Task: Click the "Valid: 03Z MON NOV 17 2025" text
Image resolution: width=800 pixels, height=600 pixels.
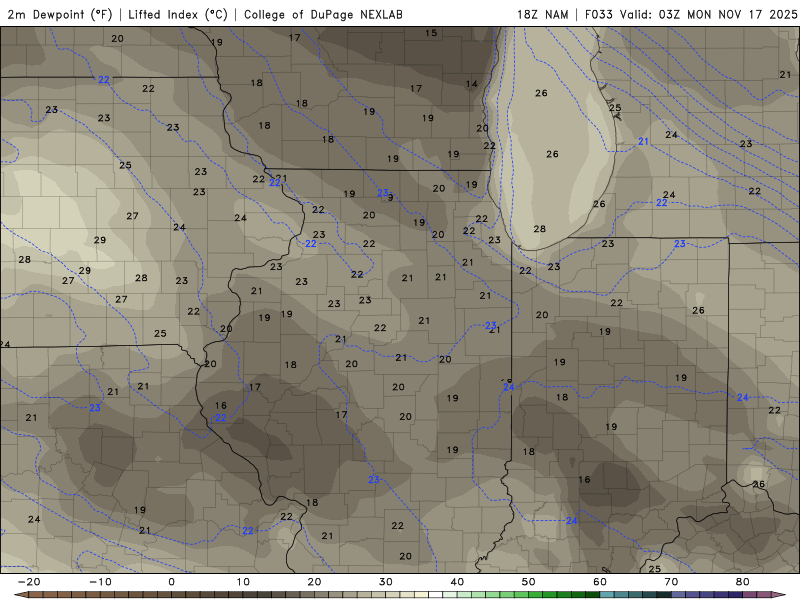Action: (x=708, y=14)
